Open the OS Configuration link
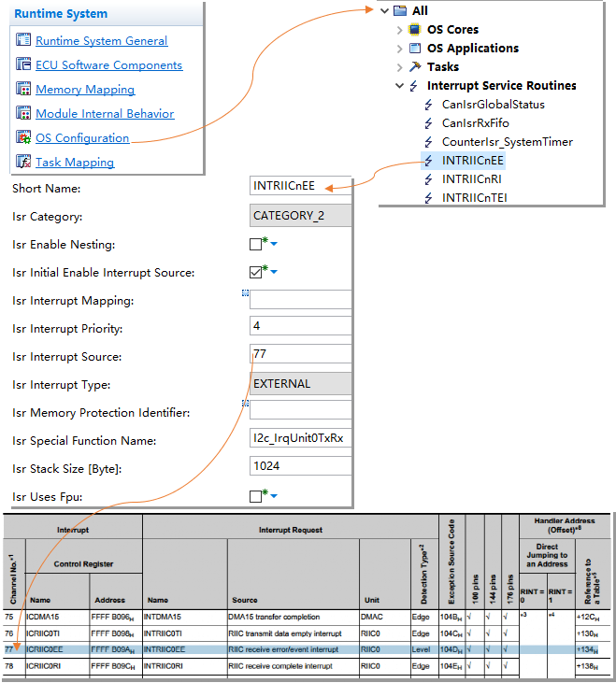The height and width of the screenshot is (683, 616). (82, 138)
